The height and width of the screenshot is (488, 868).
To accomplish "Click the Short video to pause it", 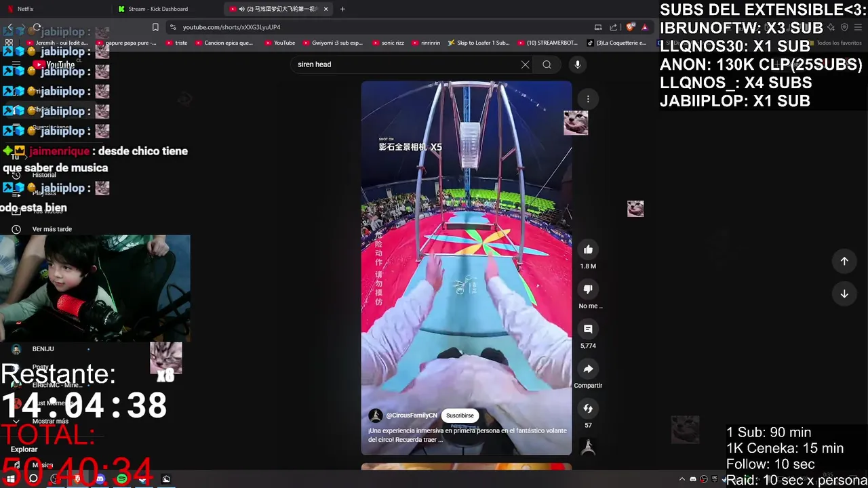I will click(x=466, y=268).
